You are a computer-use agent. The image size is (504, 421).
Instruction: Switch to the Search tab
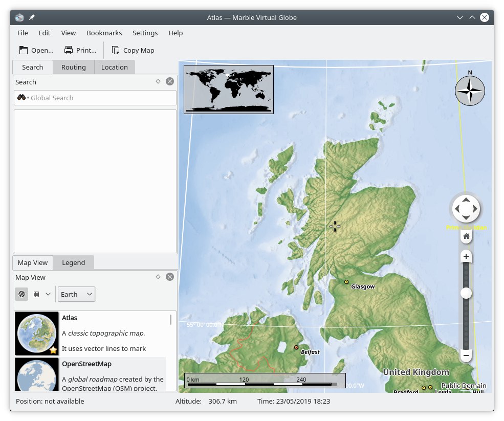[x=32, y=67]
